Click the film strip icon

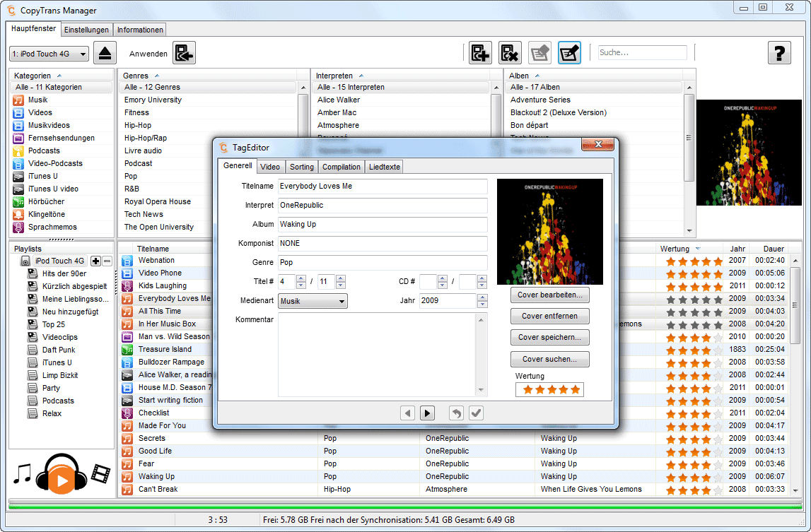tap(101, 473)
